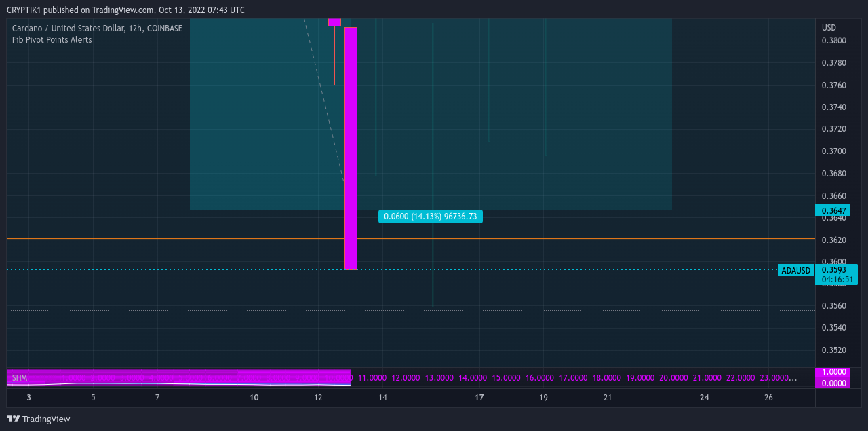Screen dimensions: 868x431
Task: Click the 0.3780 price axis label
Action: point(833,63)
